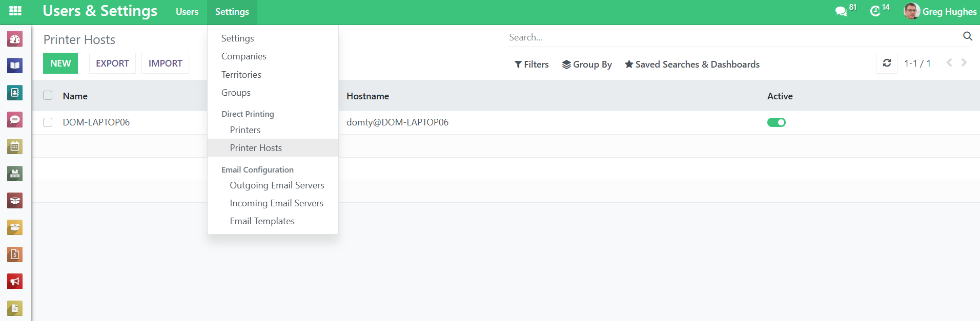Expand the Filters dropdown

tap(532, 65)
